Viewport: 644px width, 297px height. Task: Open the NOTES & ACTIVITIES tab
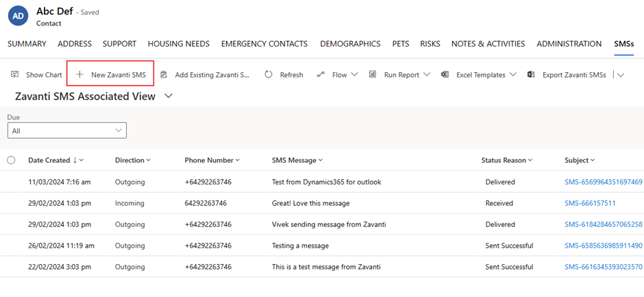488,44
